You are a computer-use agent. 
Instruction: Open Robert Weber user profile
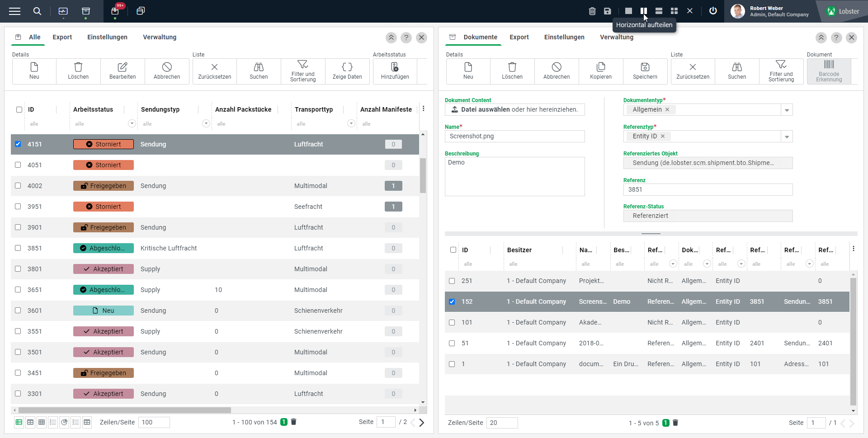click(x=771, y=11)
